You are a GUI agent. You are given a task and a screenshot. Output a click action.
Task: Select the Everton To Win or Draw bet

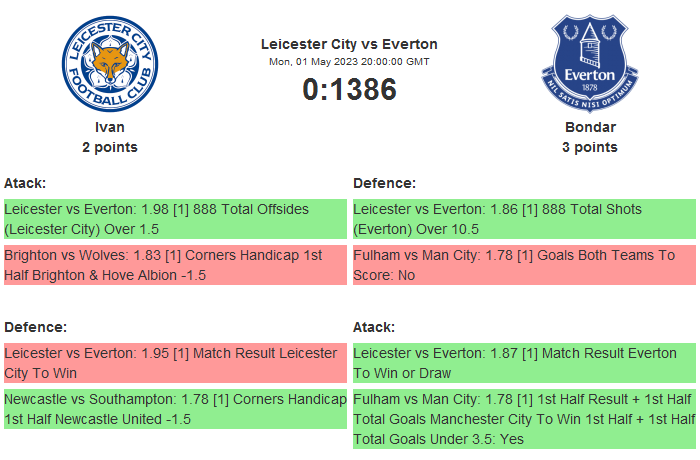523,363
